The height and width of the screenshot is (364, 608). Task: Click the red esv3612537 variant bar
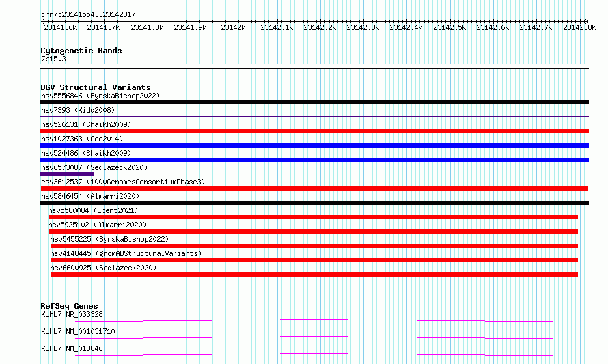[x=314, y=188]
